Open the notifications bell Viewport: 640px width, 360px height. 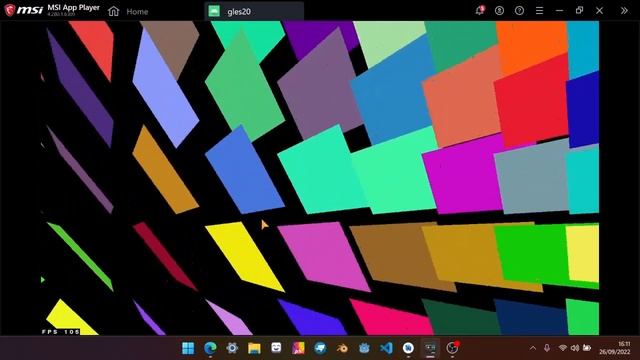click(x=480, y=11)
